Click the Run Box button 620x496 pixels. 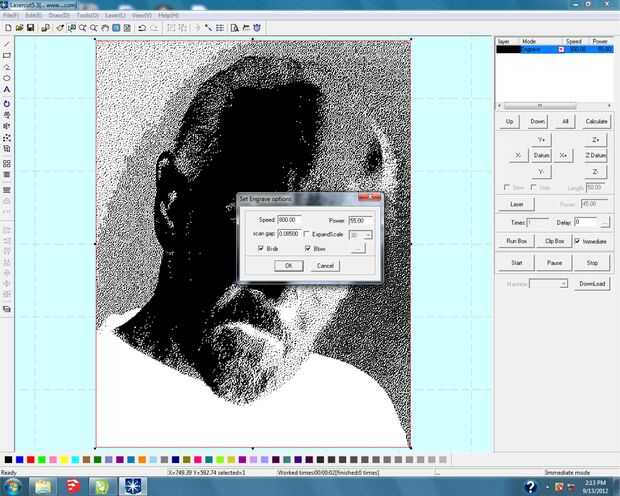(516, 241)
